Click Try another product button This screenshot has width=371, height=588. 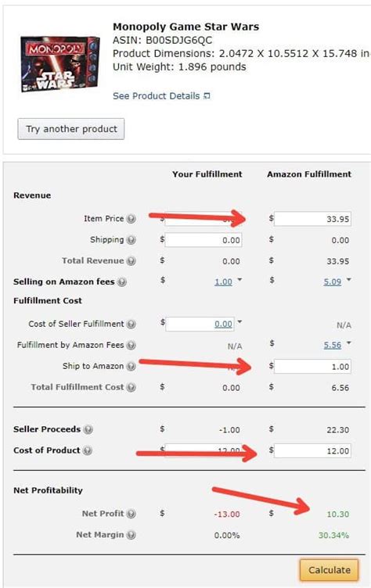point(71,129)
